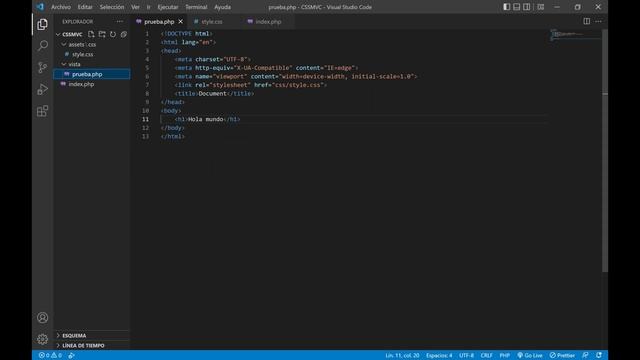Click the Go Live status button
This screenshot has width=640, height=360.
(530, 355)
